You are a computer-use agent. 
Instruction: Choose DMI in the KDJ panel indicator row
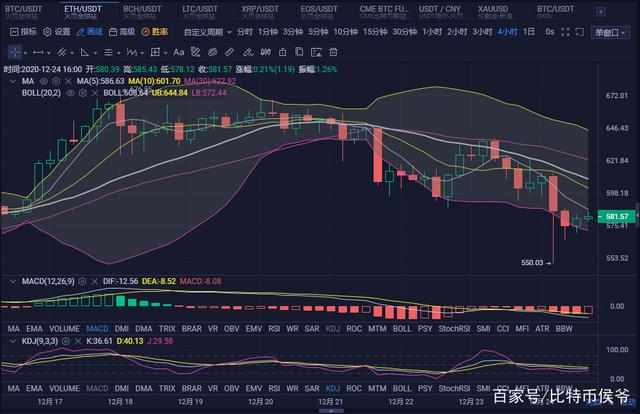122,388
